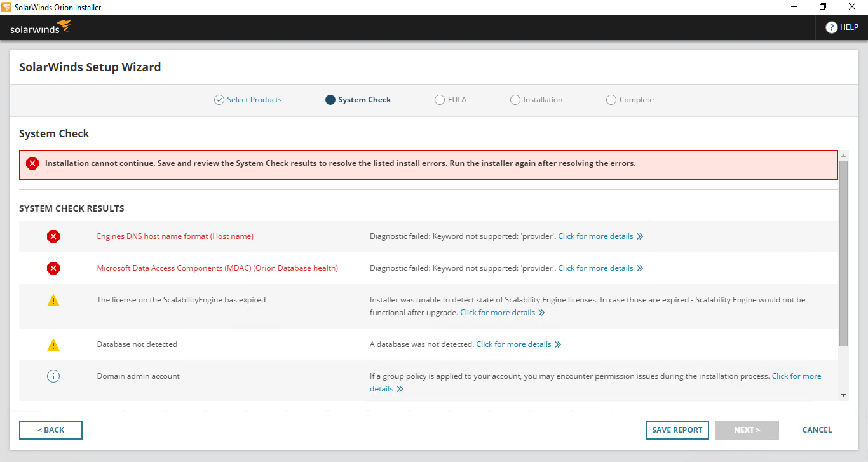Click 'SYSTEM CHECK RESULTS' heading
868x462 pixels.
pos(72,208)
